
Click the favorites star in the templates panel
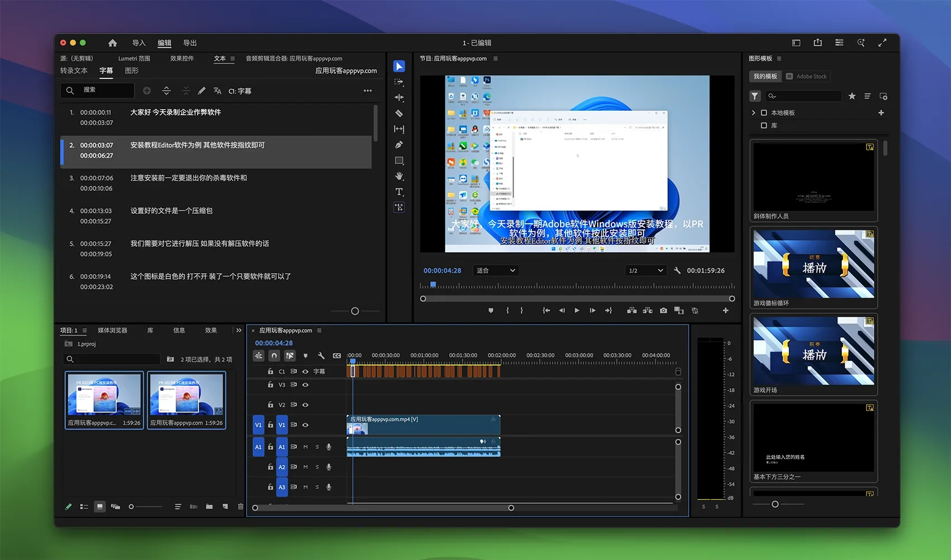click(x=852, y=96)
